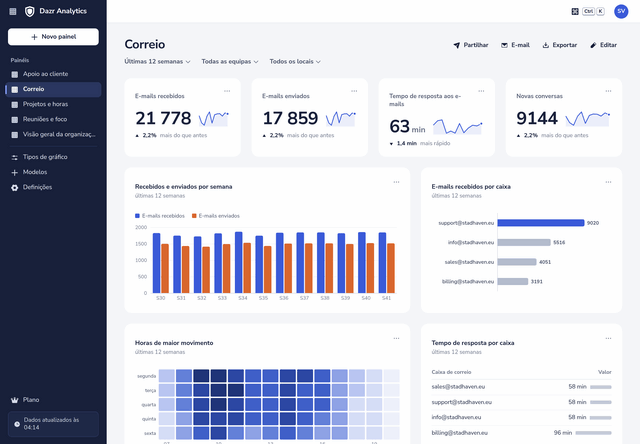Open options menu on Novas conversas card
Viewport: 640px width, 444px height.
[608, 91]
